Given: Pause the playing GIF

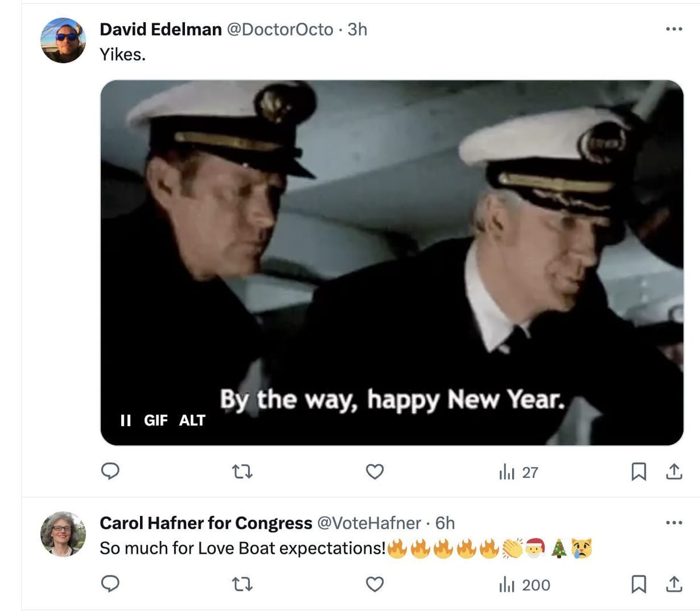Looking at the screenshot, I should 125,420.
